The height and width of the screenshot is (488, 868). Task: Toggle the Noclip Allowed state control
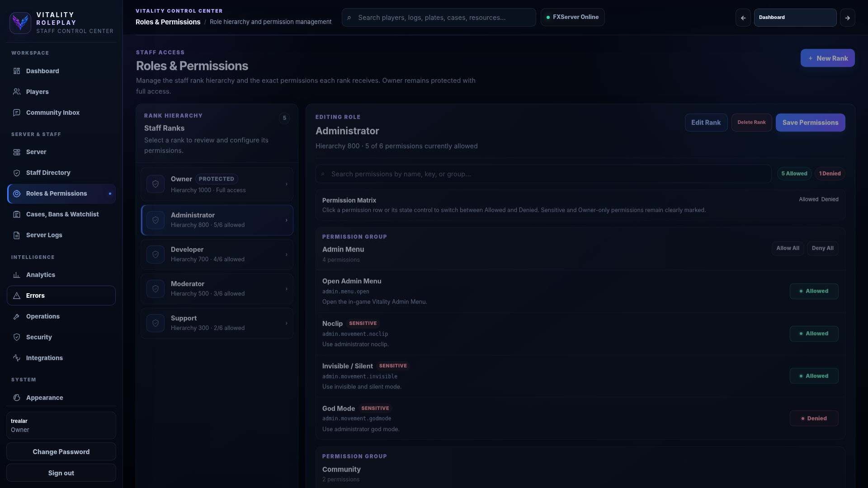(814, 333)
